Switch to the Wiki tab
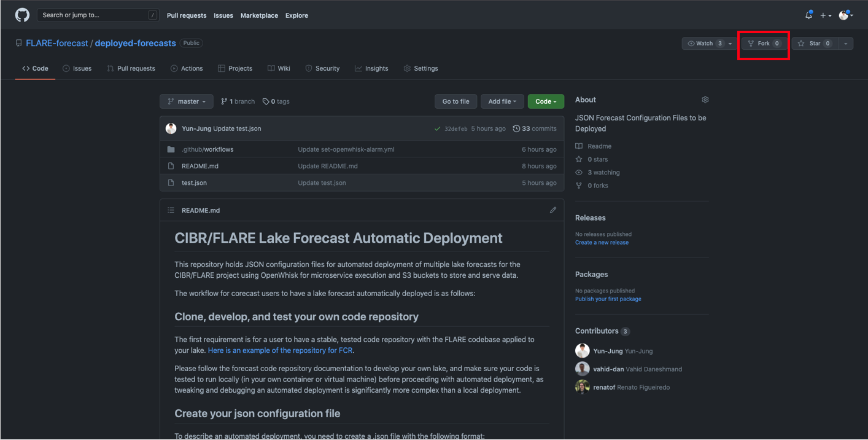This screenshot has width=868, height=440. (x=279, y=68)
